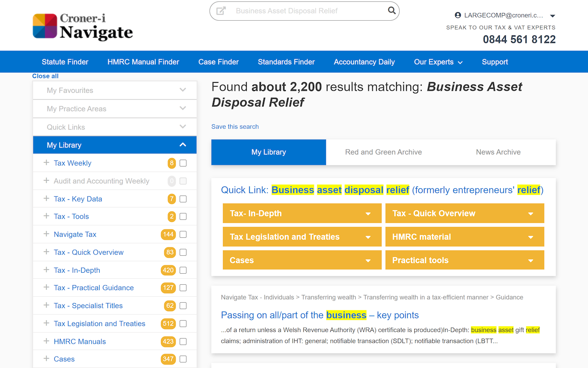588x368 pixels.
Task: Click the user account avatar icon
Action: [x=458, y=15]
